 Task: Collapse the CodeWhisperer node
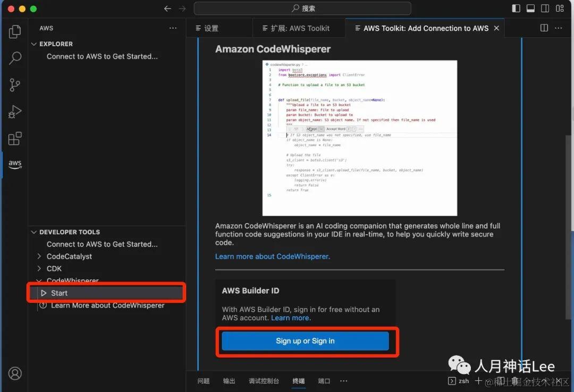coord(39,281)
